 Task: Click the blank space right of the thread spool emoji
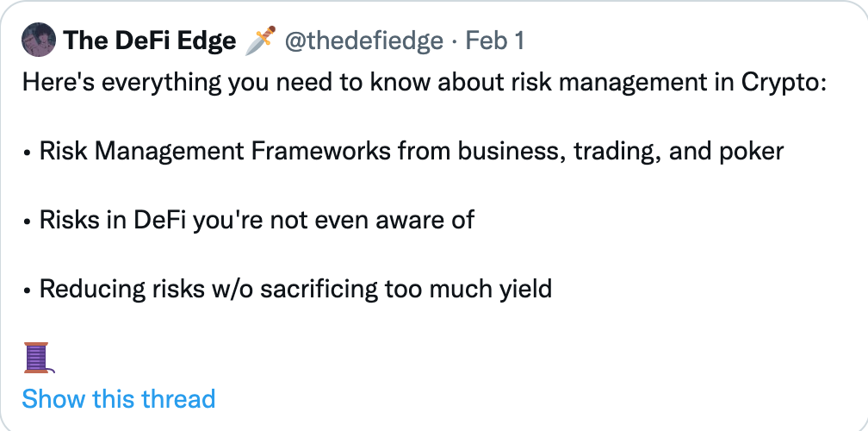pyautogui.click(x=443, y=358)
